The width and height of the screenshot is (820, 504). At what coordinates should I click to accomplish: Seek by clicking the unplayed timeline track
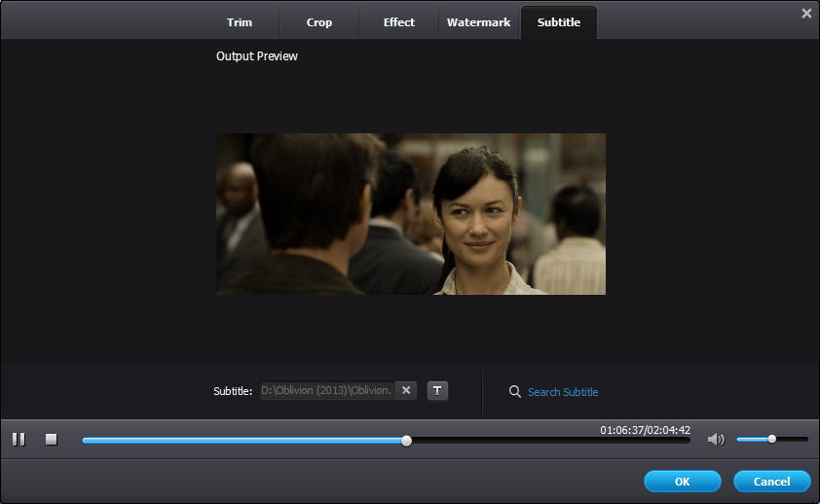(550, 441)
